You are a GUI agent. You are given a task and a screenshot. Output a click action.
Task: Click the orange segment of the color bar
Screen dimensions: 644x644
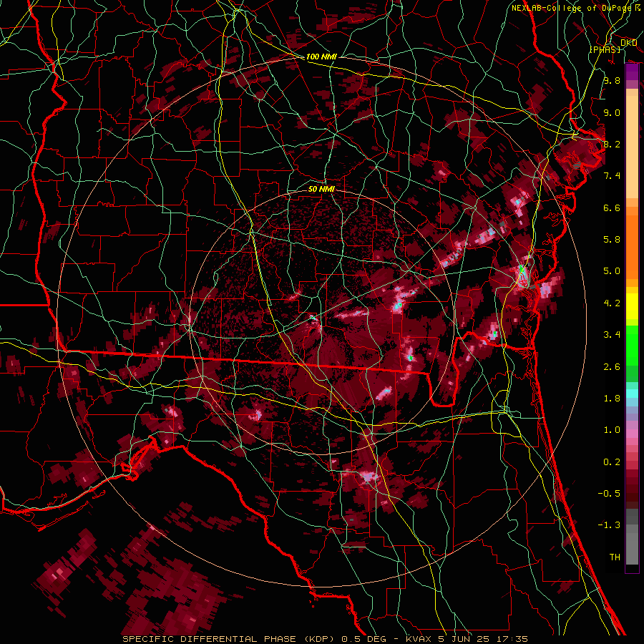click(632, 246)
